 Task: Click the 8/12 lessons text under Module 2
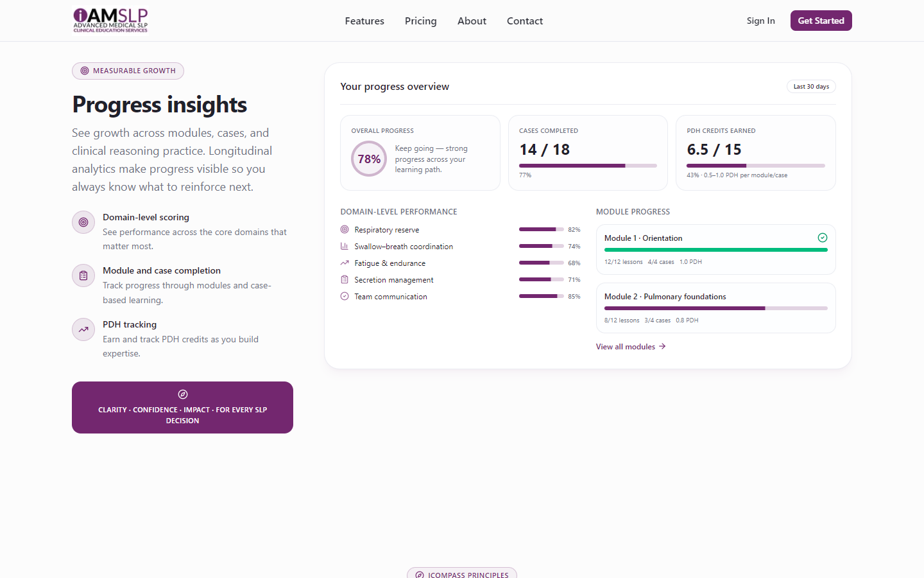(622, 320)
